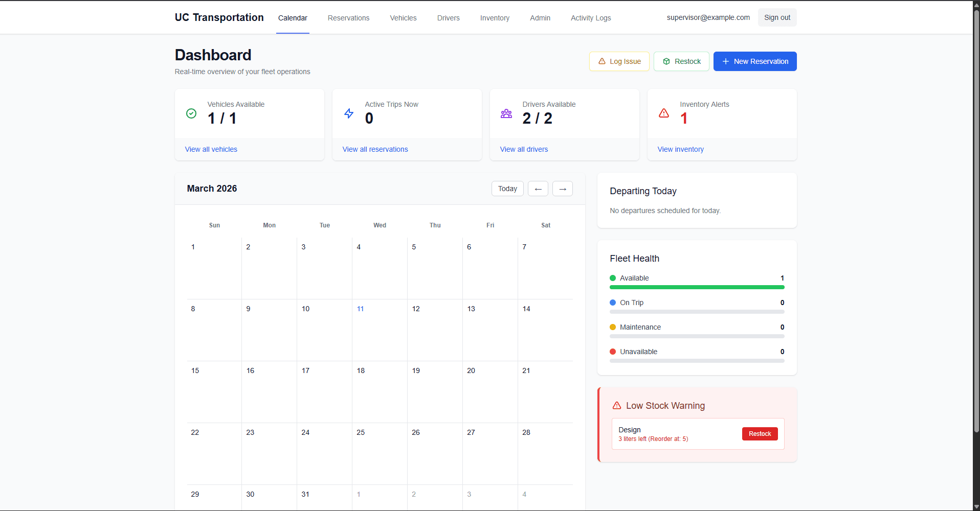The height and width of the screenshot is (511, 980).
Task: Sign out of the supervisor account
Action: click(777, 17)
